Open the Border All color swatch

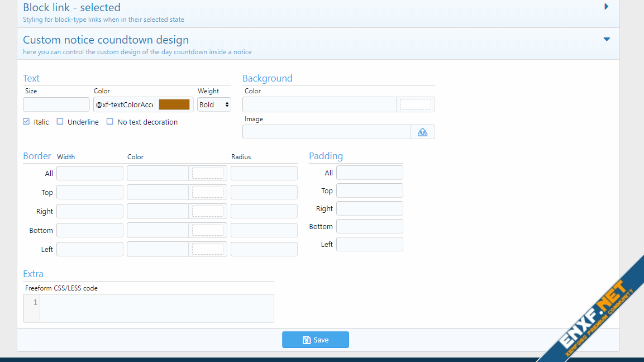tap(207, 173)
